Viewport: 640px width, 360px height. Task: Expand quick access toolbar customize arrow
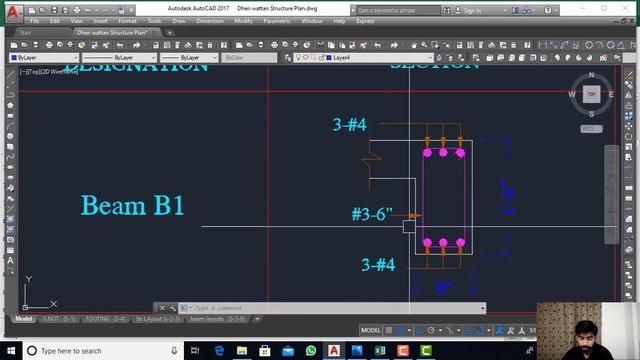132,10
